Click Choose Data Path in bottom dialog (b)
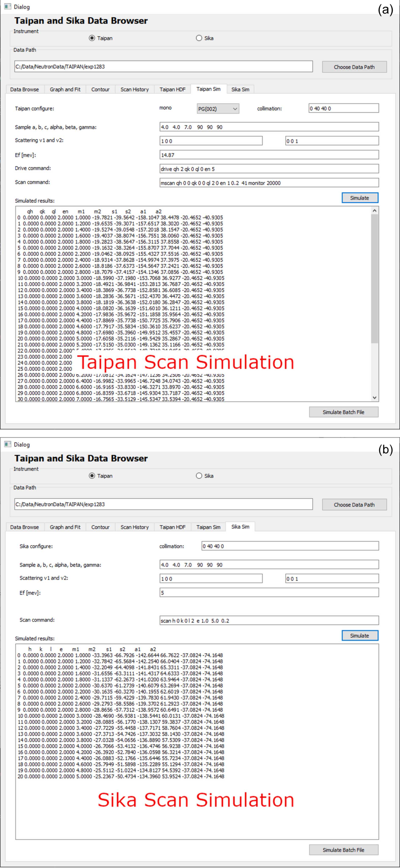The image size is (400, 868). 354,504
